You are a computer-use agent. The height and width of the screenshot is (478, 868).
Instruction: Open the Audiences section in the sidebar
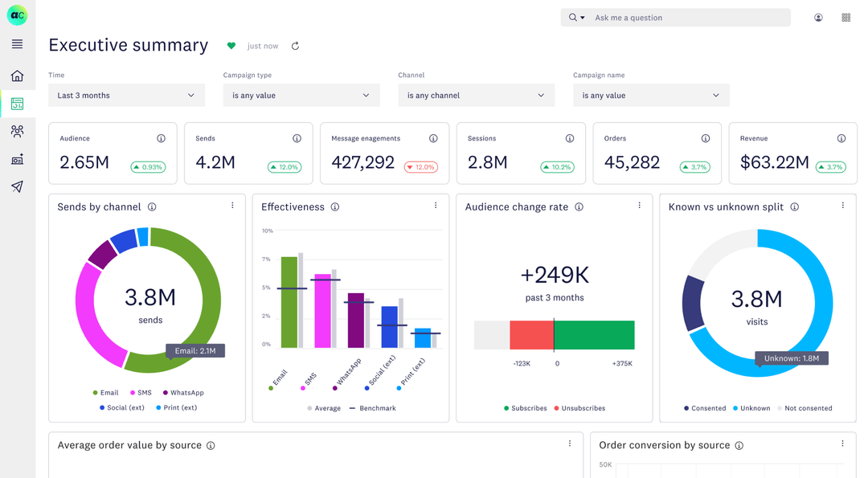18,131
